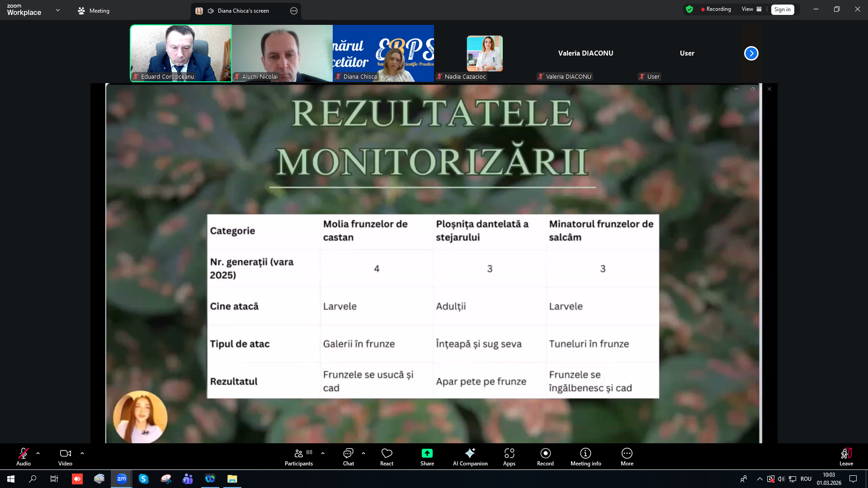
Task: Click the Sign in button
Action: [782, 9]
